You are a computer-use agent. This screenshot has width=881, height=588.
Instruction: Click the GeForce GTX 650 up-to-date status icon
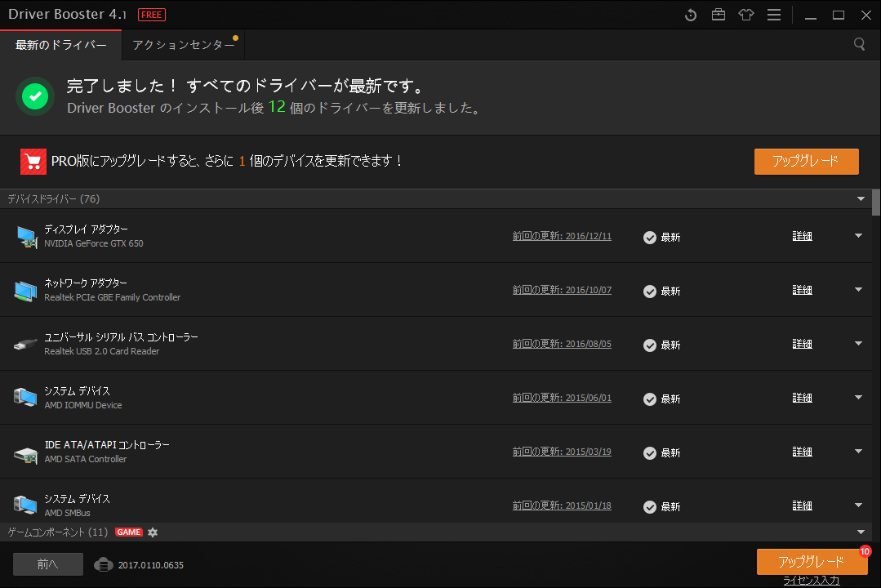[x=649, y=237]
